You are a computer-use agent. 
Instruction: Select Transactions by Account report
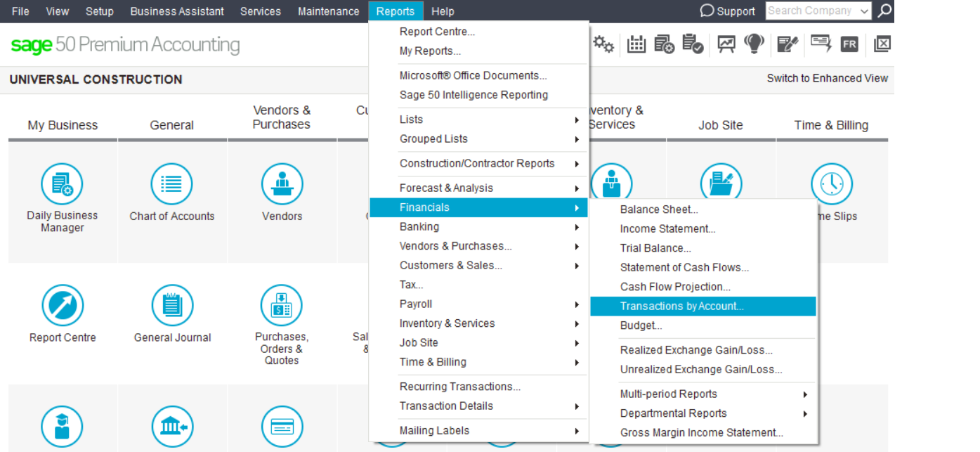(x=703, y=306)
